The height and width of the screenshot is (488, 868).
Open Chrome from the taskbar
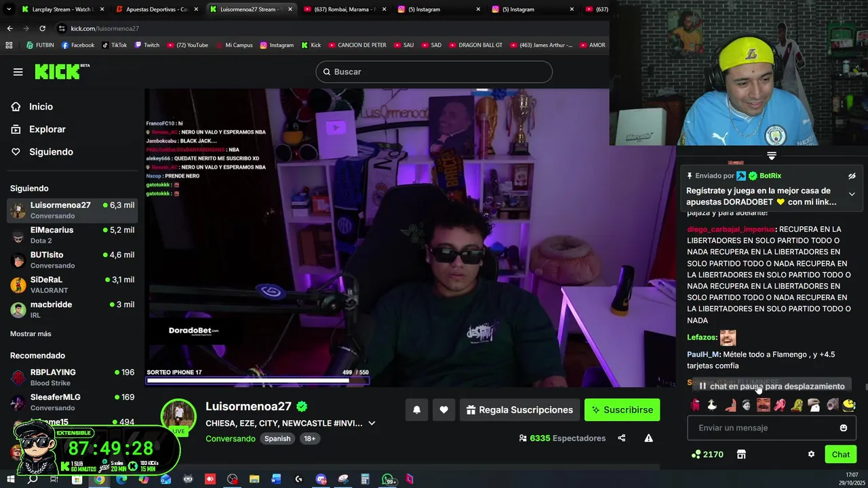(99, 480)
